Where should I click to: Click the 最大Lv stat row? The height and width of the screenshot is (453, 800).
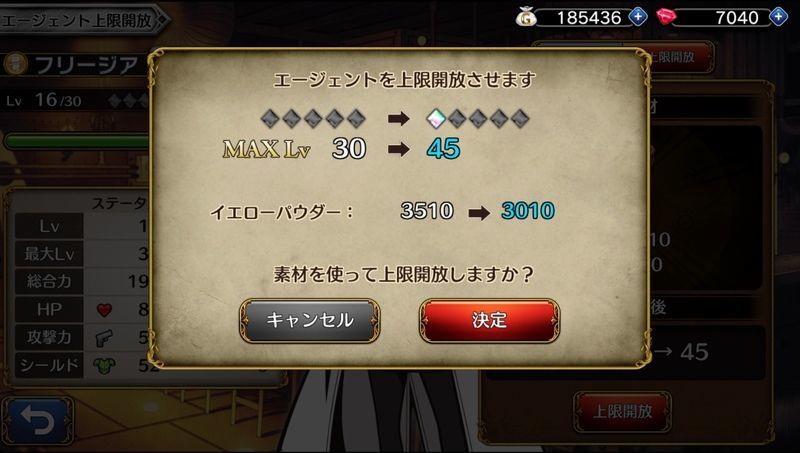82,254
